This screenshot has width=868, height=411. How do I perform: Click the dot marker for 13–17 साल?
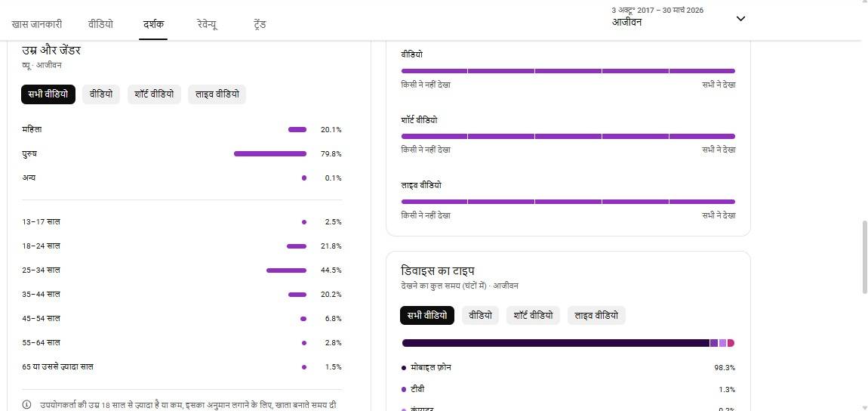click(304, 222)
